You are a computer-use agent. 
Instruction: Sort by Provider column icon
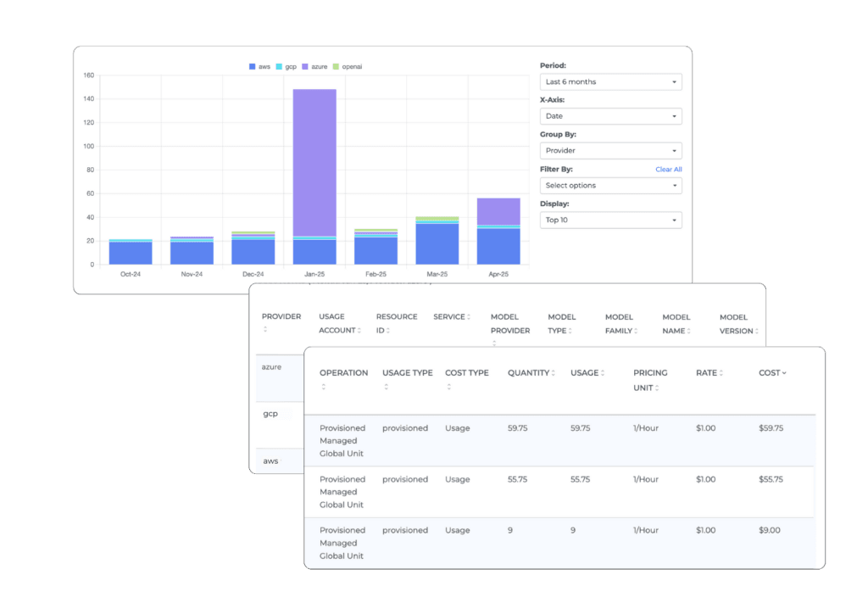265,330
